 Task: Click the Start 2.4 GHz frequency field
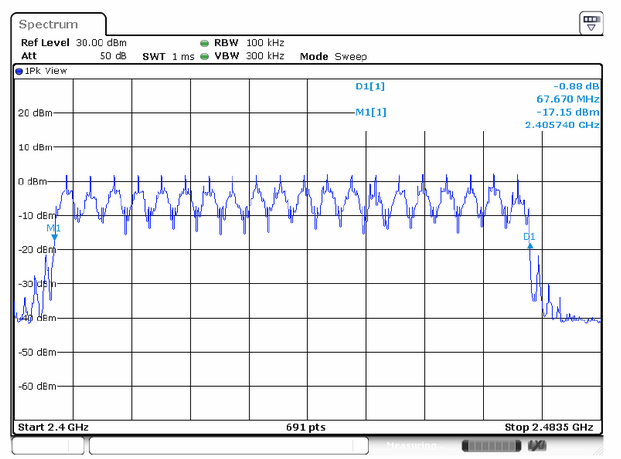coord(54,428)
